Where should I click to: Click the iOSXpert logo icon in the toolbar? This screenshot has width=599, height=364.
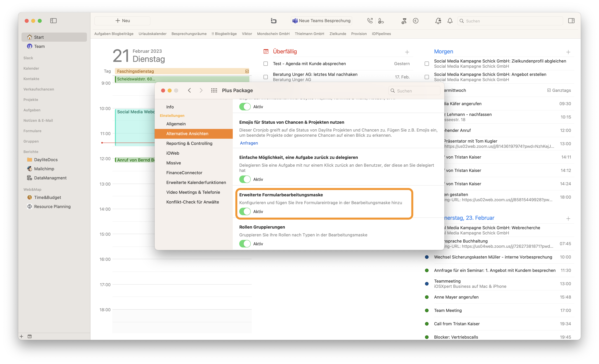[273, 21]
